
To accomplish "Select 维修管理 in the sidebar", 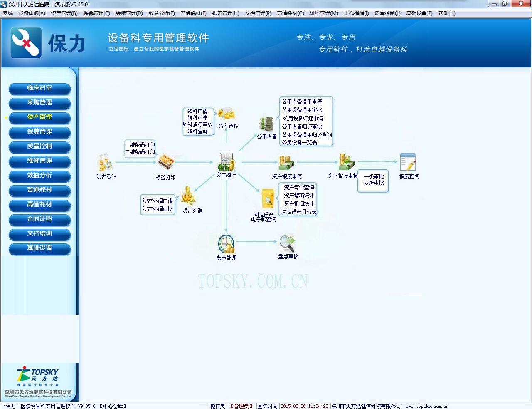I will [39, 161].
